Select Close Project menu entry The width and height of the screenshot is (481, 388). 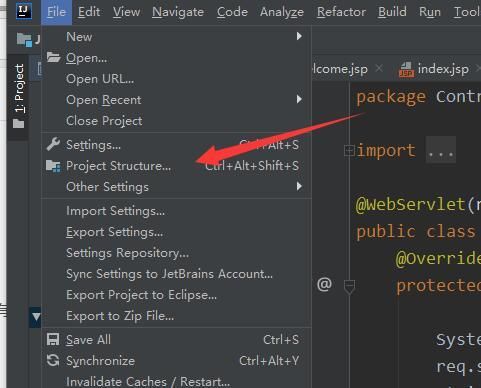176,121
